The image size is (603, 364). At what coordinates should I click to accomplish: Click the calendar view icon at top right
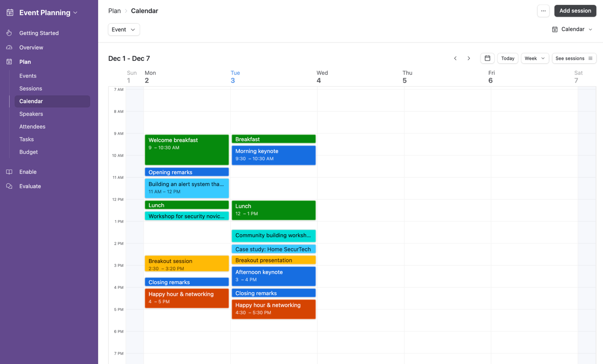pos(555,29)
